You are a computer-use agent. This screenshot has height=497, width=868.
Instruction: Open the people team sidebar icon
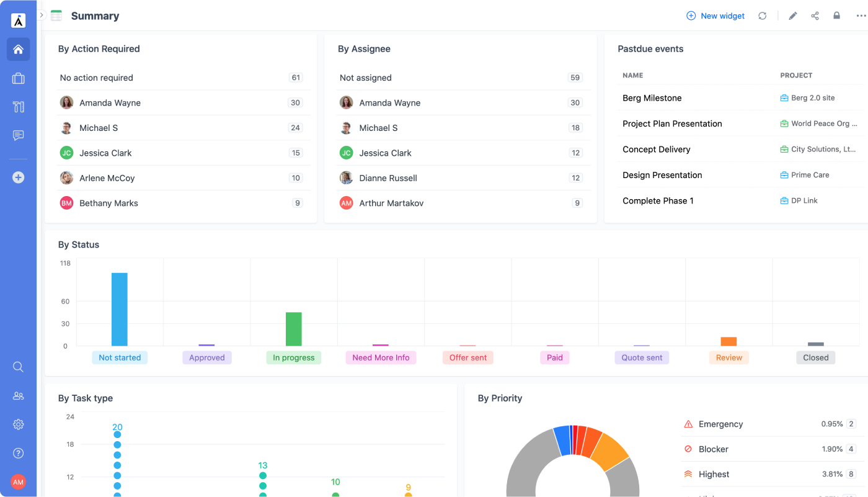[x=18, y=396]
